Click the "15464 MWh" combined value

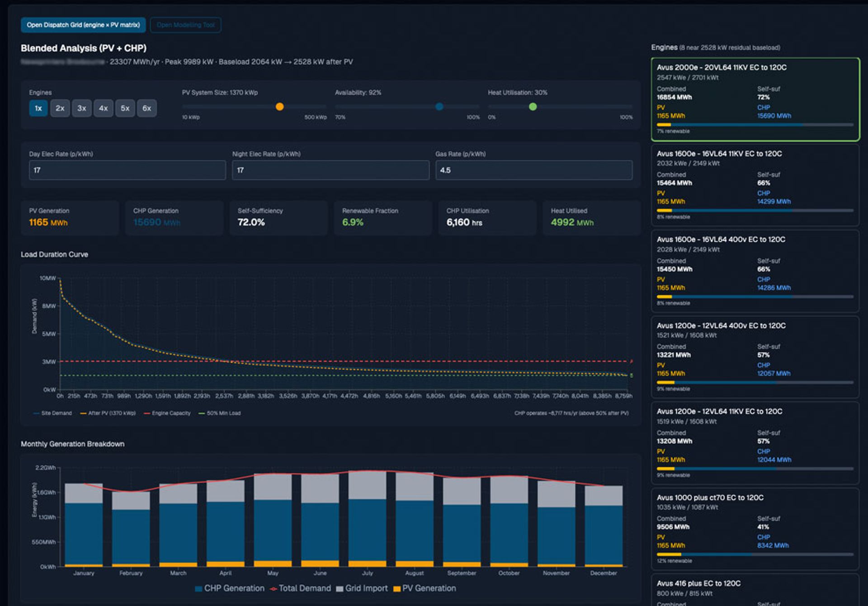(675, 183)
